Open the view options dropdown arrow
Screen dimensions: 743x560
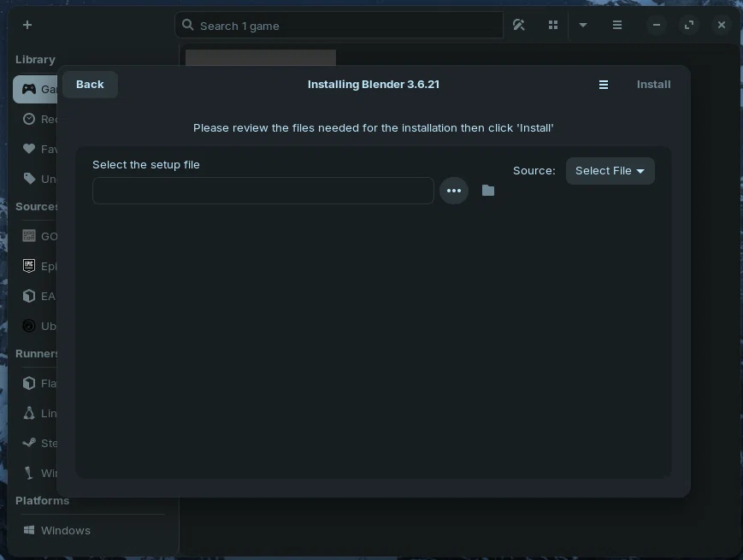pos(583,25)
